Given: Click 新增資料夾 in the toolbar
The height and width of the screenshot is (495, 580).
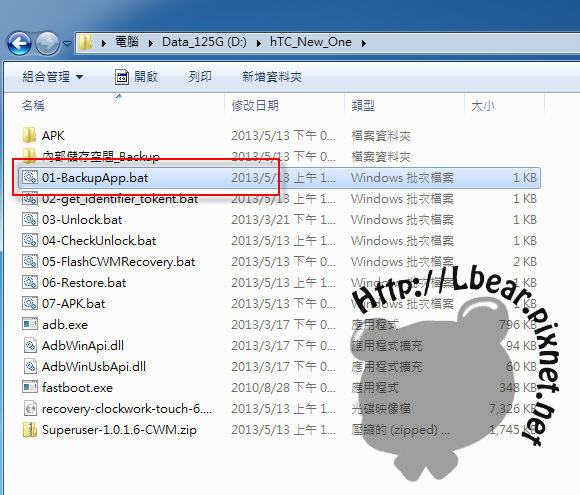Looking at the screenshot, I should pyautogui.click(x=272, y=77).
